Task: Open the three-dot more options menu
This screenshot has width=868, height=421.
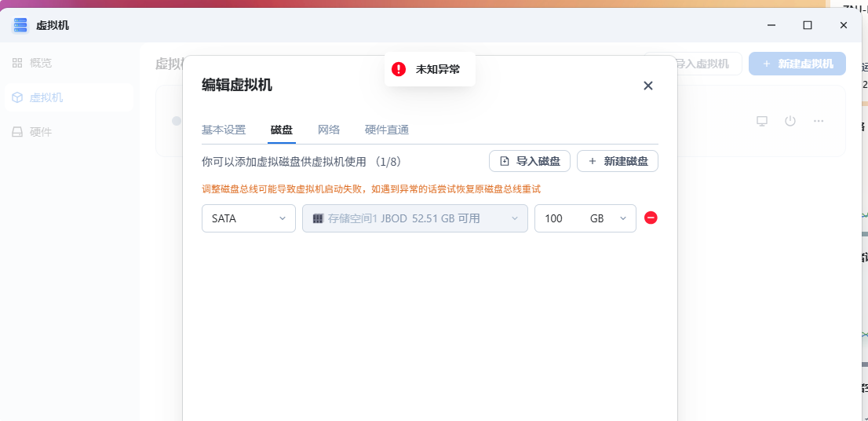Action: 819,121
